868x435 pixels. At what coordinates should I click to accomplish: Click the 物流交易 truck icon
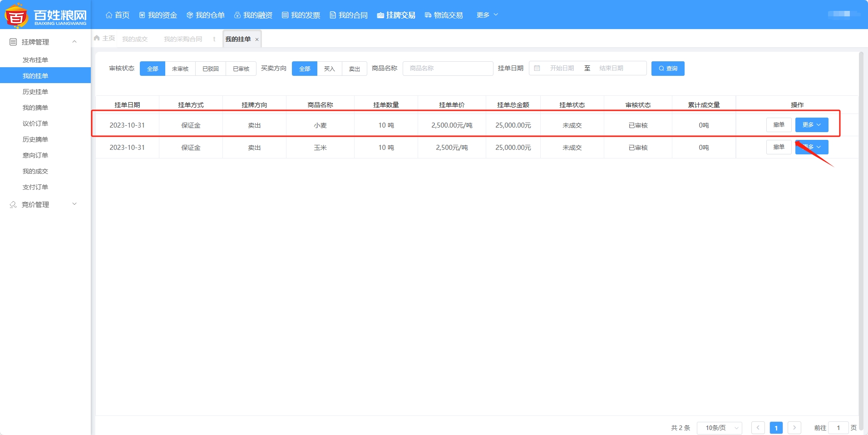[428, 15]
